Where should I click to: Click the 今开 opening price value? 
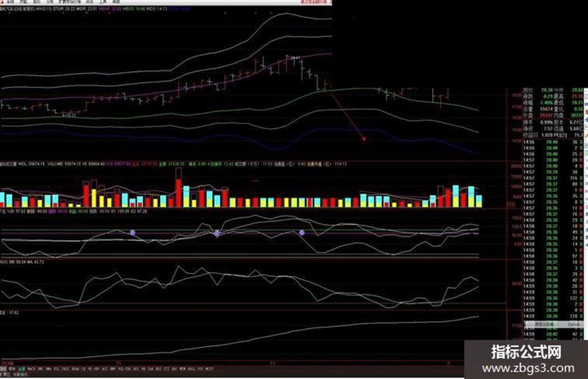pyautogui.click(x=577, y=90)
